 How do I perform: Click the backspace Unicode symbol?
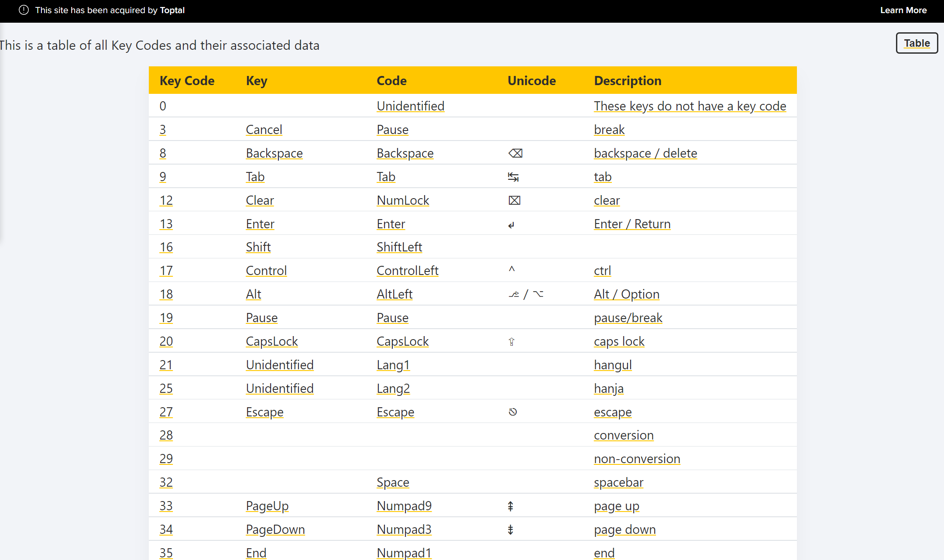click(515, 153)
